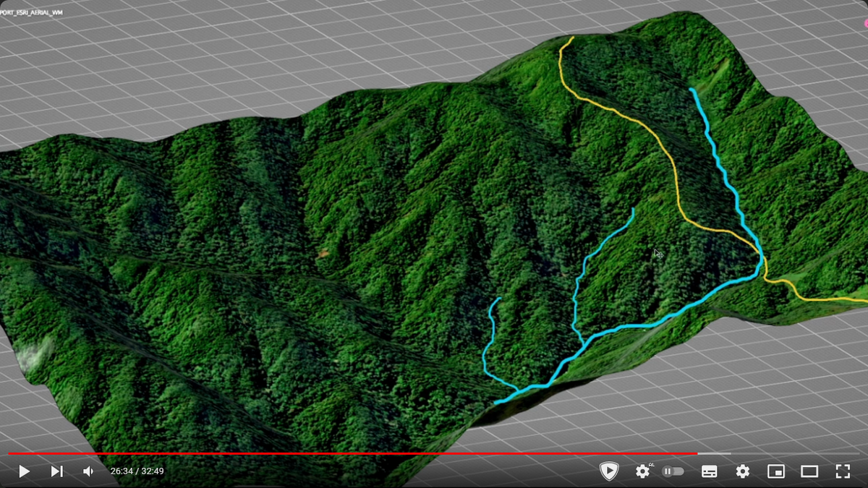Jump to the light-gray buffered segment of the progress bar
Screen dimensions: 868x488
coord(714,454)
